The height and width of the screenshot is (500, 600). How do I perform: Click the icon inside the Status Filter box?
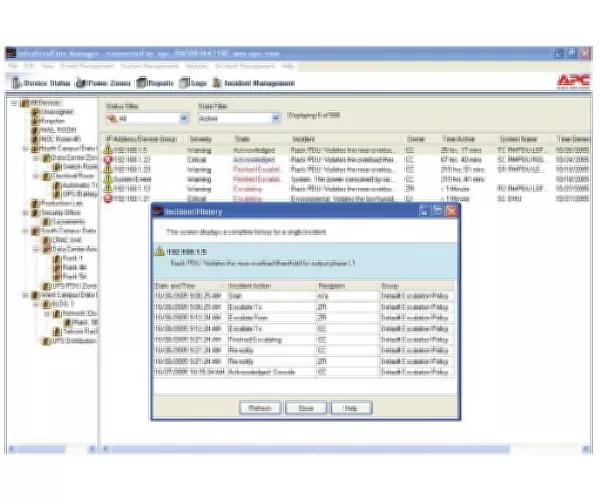112,118
